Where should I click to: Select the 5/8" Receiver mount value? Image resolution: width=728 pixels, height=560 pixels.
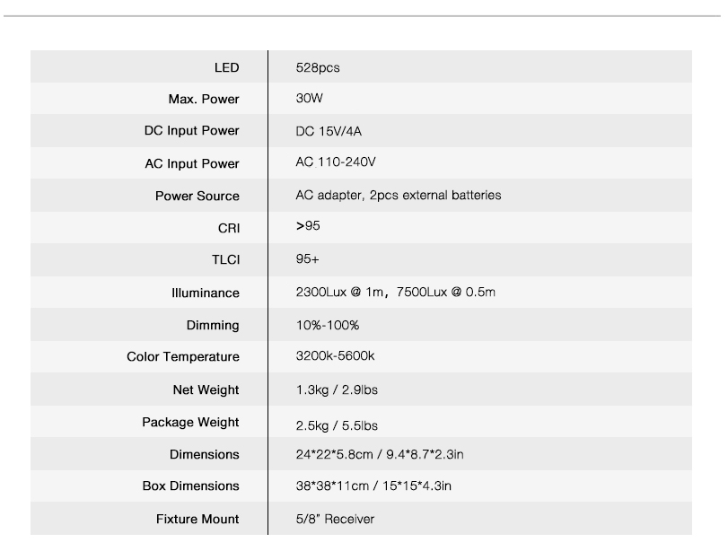pos(335,519)
